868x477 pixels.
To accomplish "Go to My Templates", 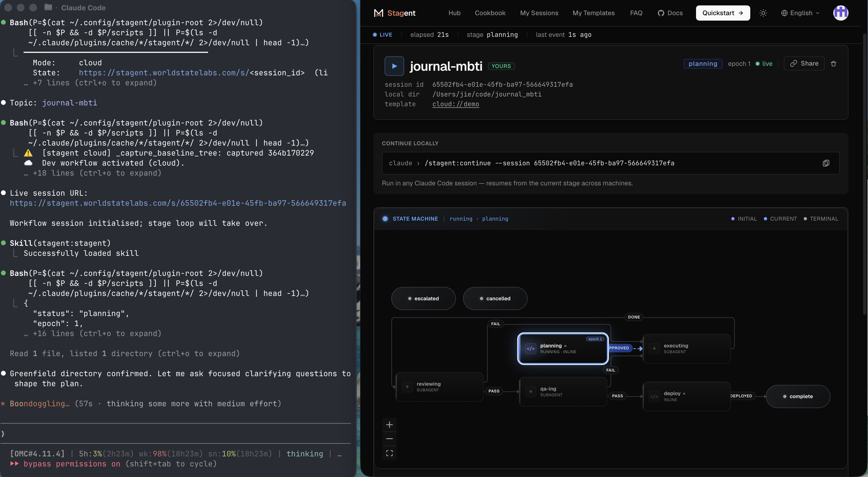I will click(x=593, y=13).
